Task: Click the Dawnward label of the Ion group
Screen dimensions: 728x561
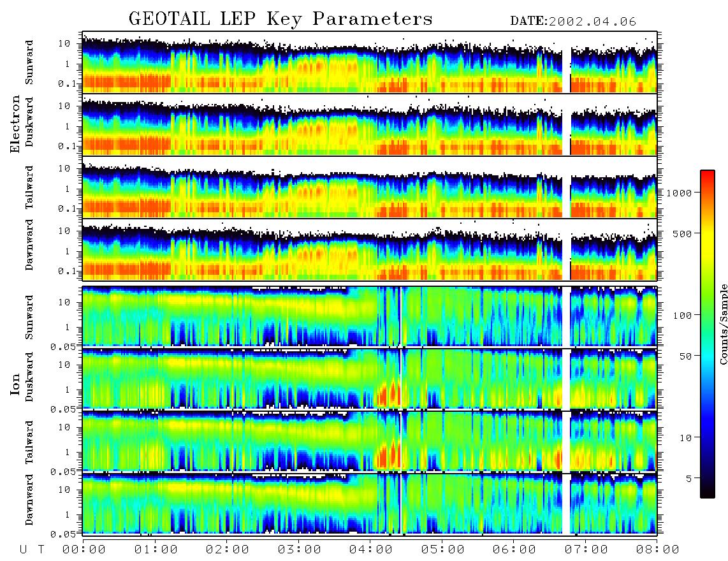Action: [29, 499]
